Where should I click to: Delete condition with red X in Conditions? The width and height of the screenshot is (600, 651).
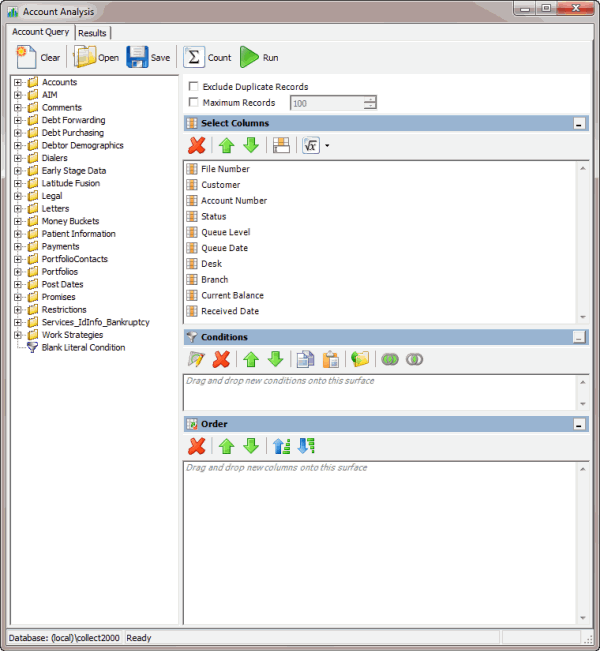pyautogui.click(x=221, y=360)
